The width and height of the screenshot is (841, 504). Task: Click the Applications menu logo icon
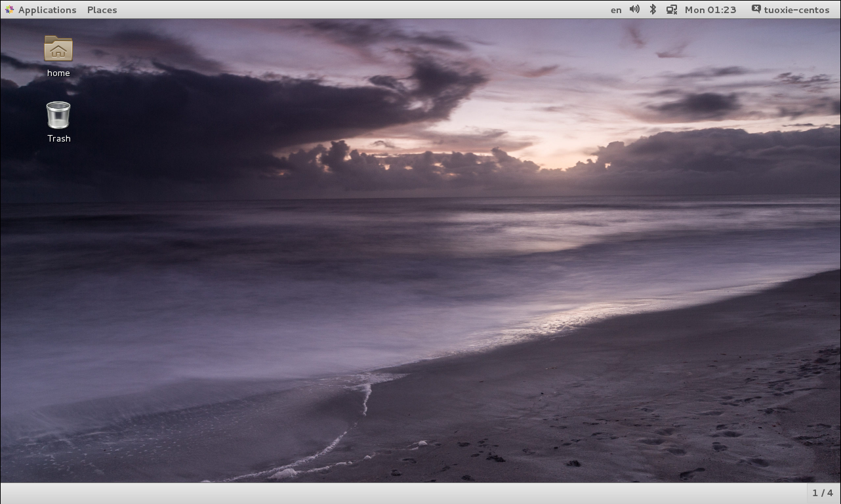coord(9,10)
